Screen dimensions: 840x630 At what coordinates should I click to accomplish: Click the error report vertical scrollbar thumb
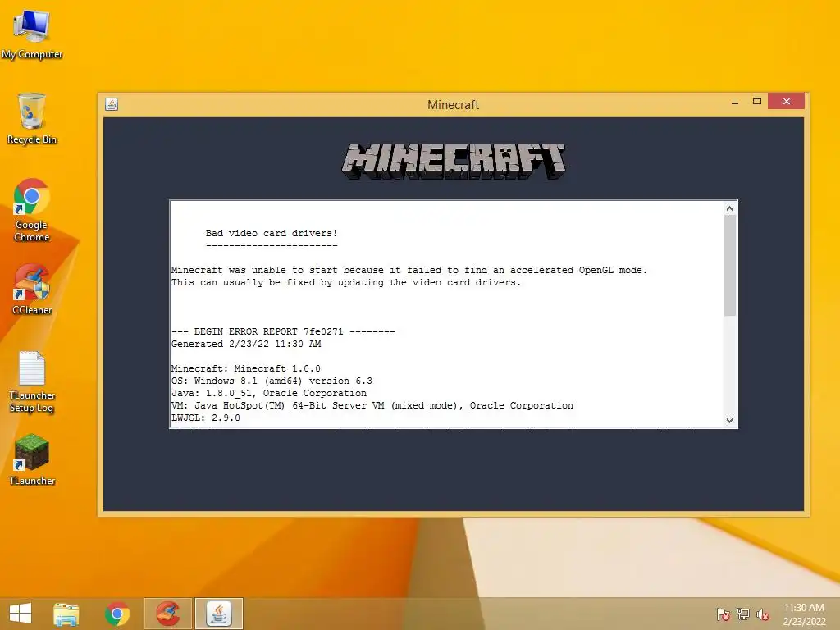pyautogui.click(x=729, y=266)
